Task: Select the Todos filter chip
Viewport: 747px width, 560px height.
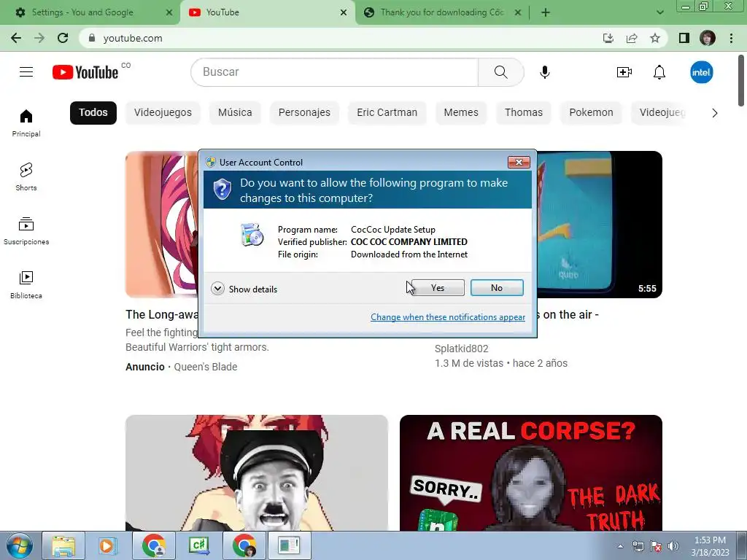Action: coord(93,112)
